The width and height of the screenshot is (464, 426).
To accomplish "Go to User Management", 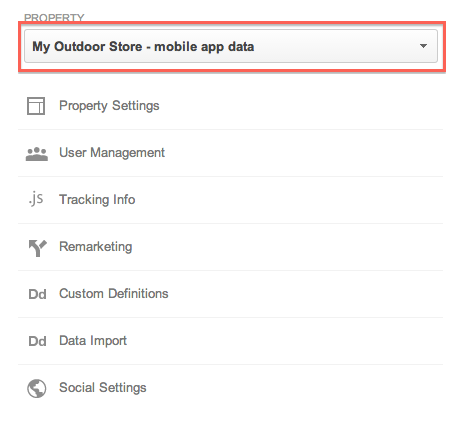I will pyautogui.click(x=112, y=153).
